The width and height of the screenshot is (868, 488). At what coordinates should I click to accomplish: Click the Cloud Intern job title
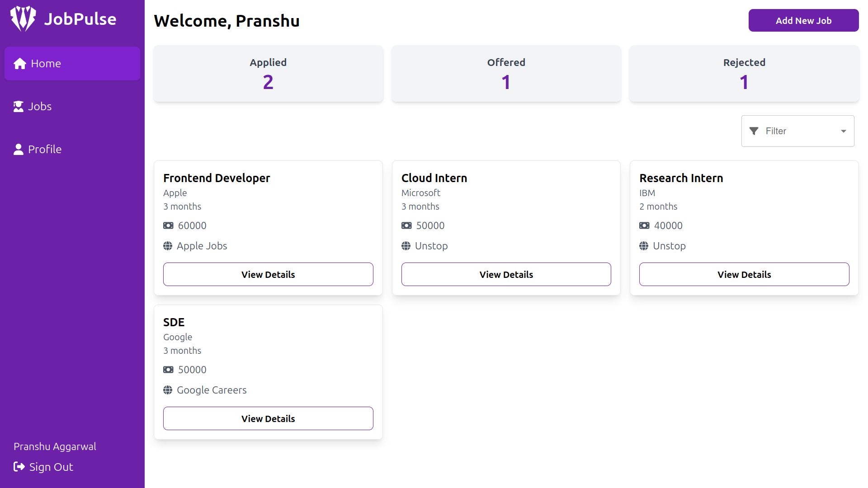(434, 178)
